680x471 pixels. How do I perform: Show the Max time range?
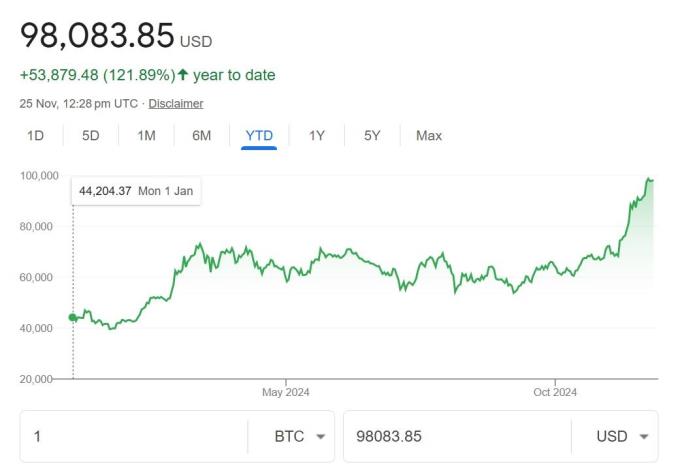[x=429, y=136]
